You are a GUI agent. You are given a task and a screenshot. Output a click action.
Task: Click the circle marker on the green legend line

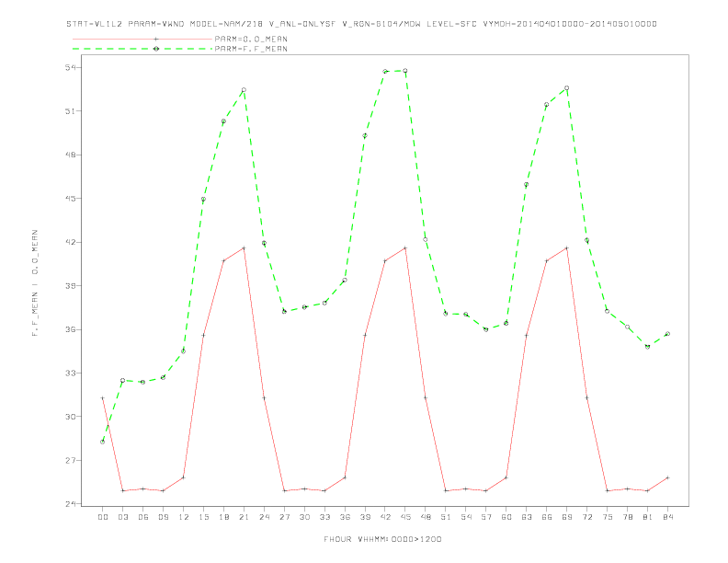(156, 49)
